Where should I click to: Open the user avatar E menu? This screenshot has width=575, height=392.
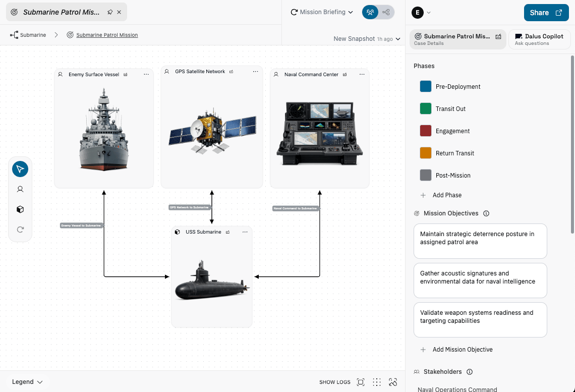[x=421, y=13]
